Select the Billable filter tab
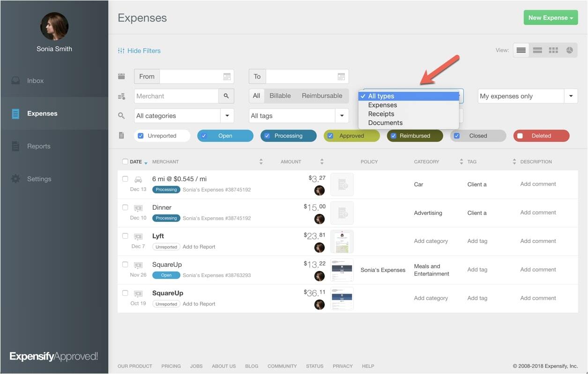This screenshot has width=588, height=374. [280, 96]
